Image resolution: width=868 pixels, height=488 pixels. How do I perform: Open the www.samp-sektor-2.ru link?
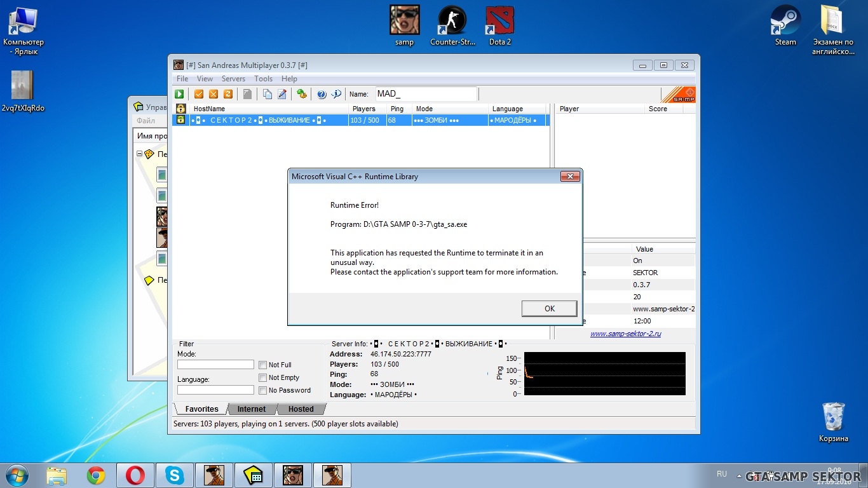[x=625, y=334]
